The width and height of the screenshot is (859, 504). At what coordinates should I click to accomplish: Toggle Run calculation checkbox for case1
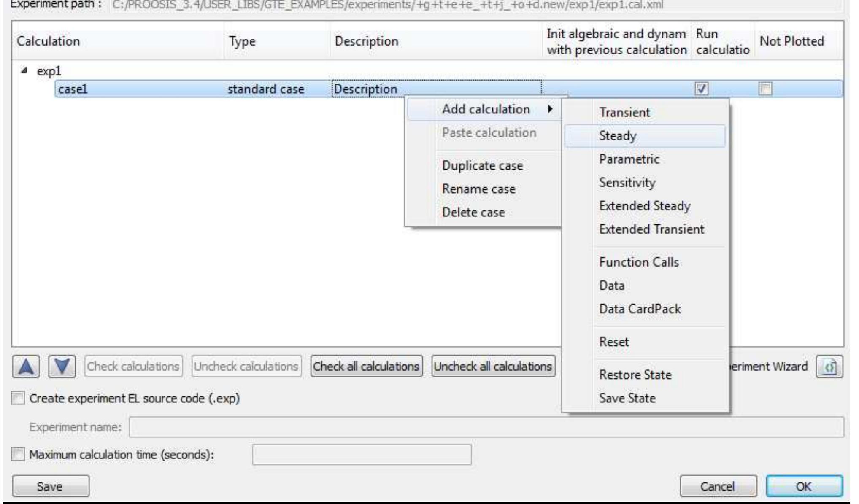[x=701, y=89]
